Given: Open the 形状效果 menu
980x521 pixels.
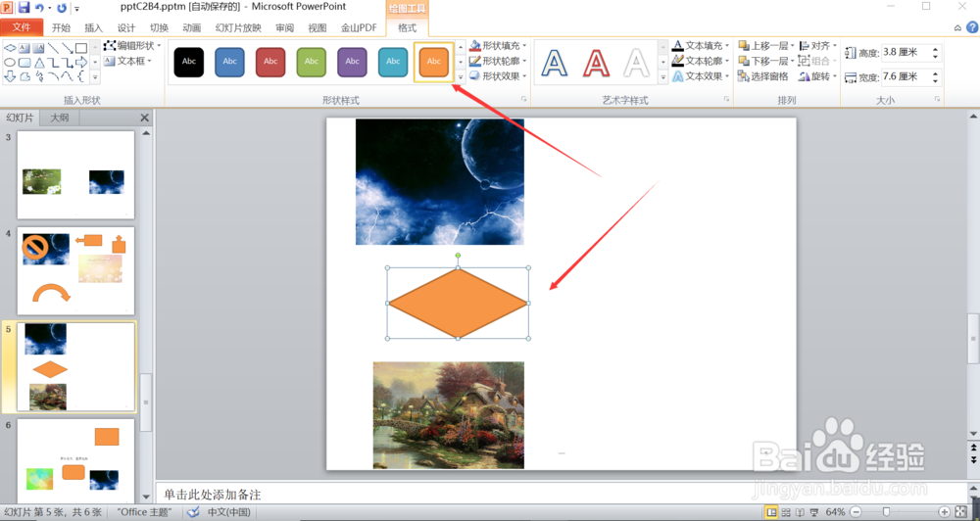Looking at the screenshot, I should [x=498, y=75].
